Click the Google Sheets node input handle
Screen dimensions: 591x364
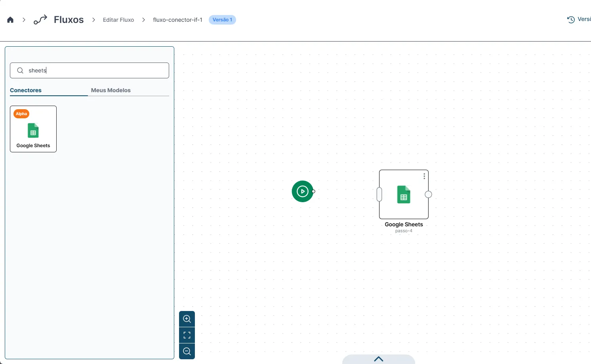click(x=379, y=194)
